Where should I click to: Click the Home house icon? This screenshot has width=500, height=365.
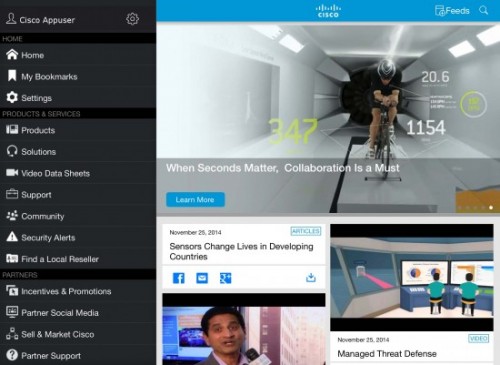click(12, 54)
